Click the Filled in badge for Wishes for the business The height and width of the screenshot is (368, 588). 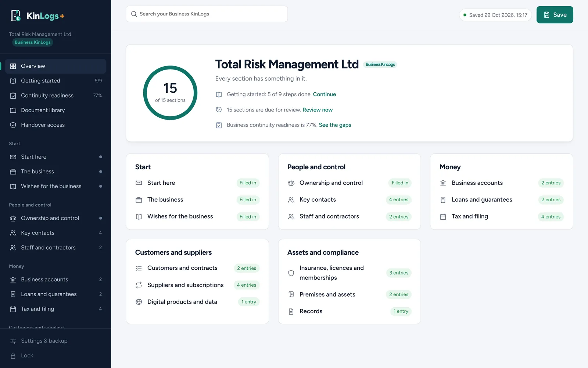(248, 217)
